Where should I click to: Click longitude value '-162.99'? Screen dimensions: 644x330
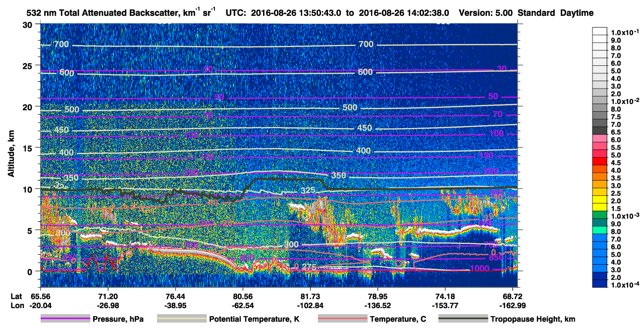click(513, 305)
